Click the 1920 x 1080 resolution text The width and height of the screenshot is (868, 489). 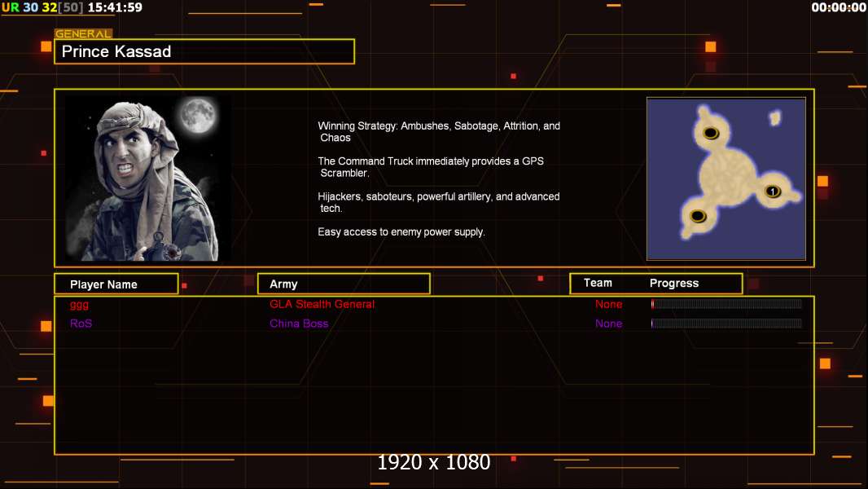pos(434,462)
